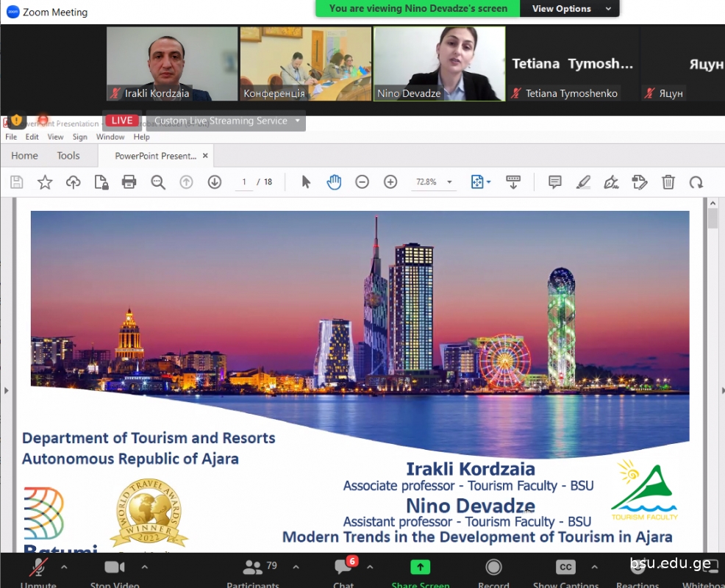725x588 pixels.
Task: Click the zoom in plus icon
Action: (390, 182)
